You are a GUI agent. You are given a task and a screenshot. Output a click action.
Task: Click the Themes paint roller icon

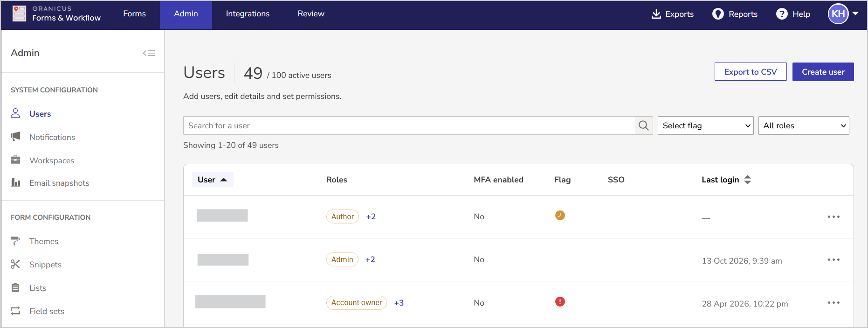(x=15, y=241)
